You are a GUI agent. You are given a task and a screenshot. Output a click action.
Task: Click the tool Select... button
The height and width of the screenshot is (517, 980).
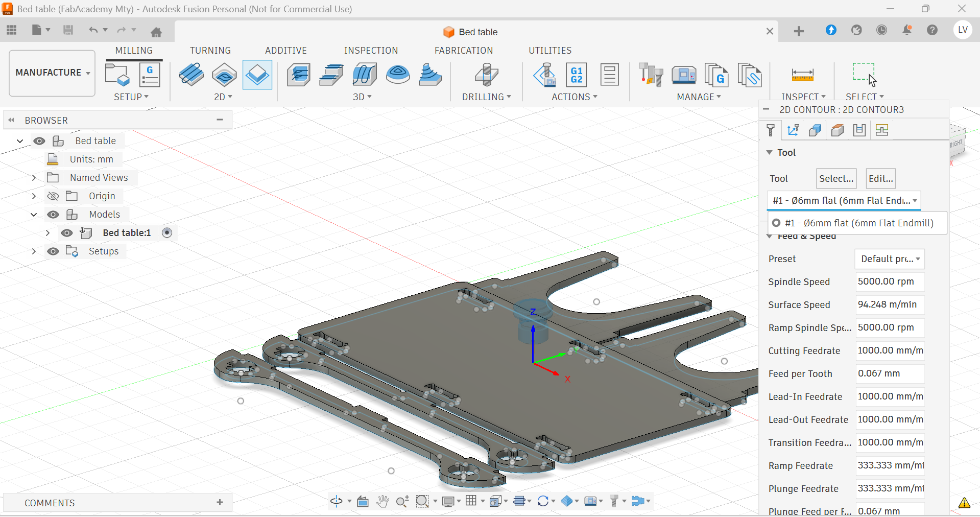(836, 179)
